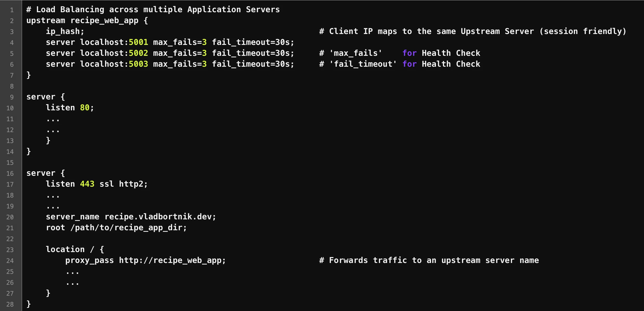The image size is (644, 311).
Task: Click "max_fails=3" on line 5
Action: point(180,53)
